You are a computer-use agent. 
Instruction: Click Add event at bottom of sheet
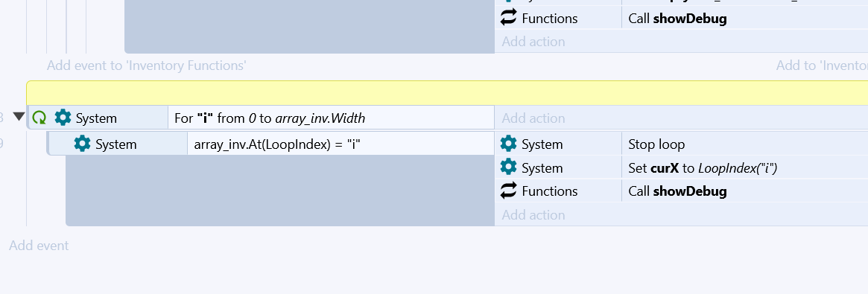pyautogui.click(x=39, y=246)
